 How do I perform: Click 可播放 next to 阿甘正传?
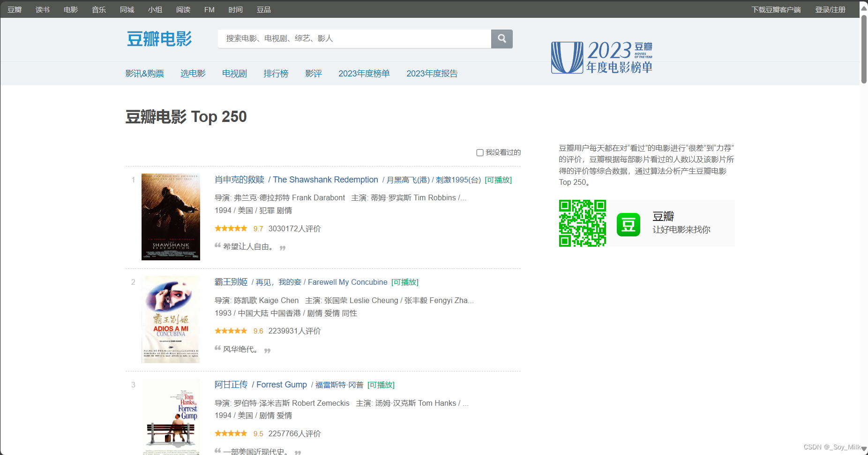click(381, 385)
